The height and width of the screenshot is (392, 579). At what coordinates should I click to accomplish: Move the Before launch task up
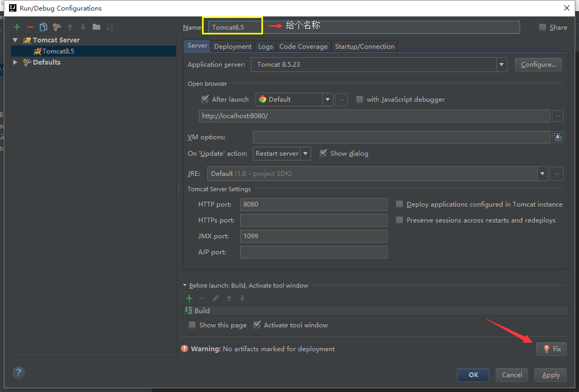point(229,298)
